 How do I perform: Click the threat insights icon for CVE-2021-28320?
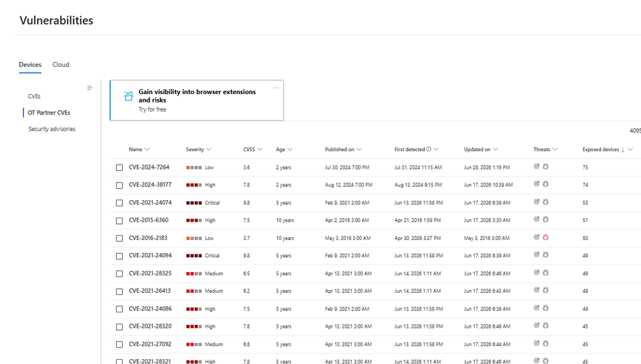click(x=537, y=326)
